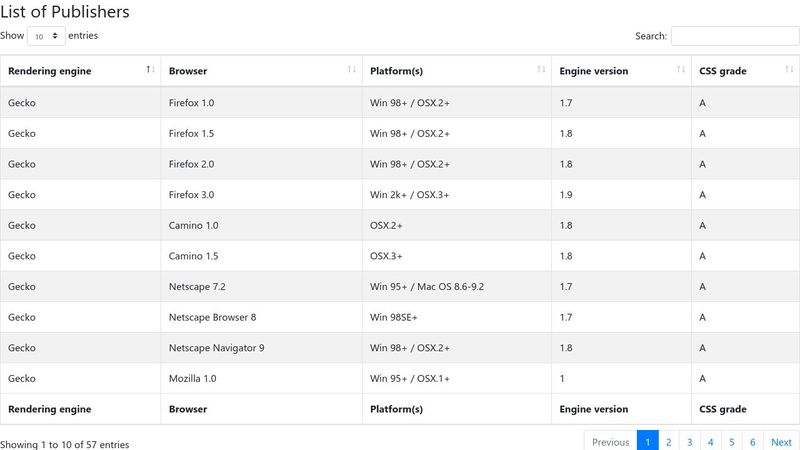Jump to page 5
The height and width of the screenshot is (450, 800).
tap(732, 442)
